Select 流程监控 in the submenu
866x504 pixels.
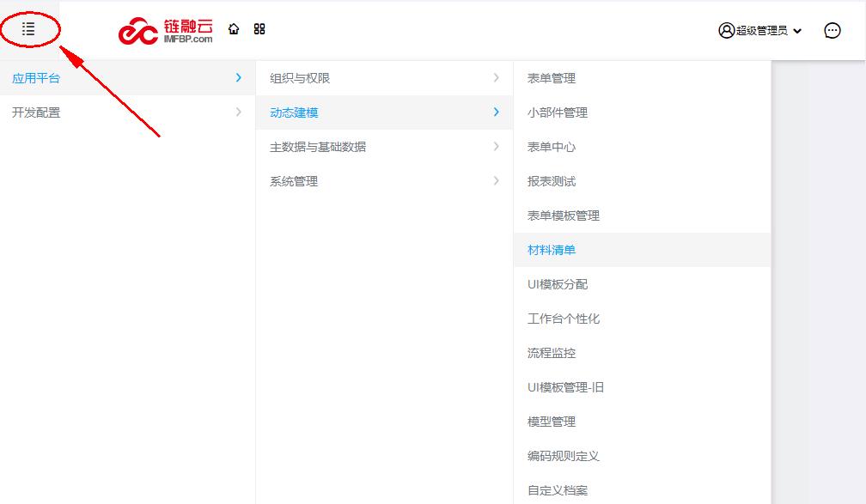tap(552, 352)
